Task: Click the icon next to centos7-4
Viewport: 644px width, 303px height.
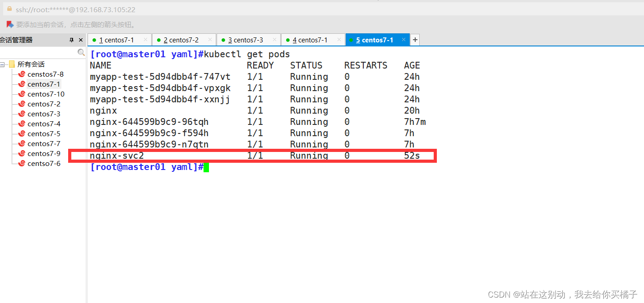Action: coord(22,124)
